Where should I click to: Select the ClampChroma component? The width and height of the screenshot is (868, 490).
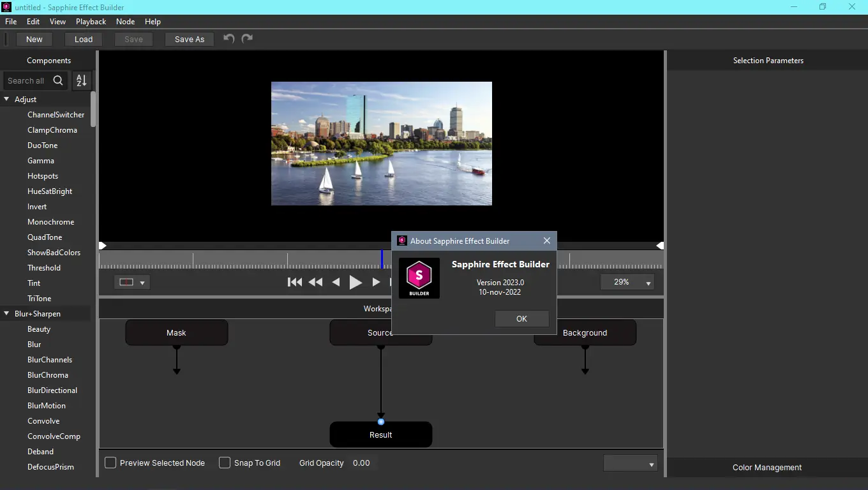52,130
